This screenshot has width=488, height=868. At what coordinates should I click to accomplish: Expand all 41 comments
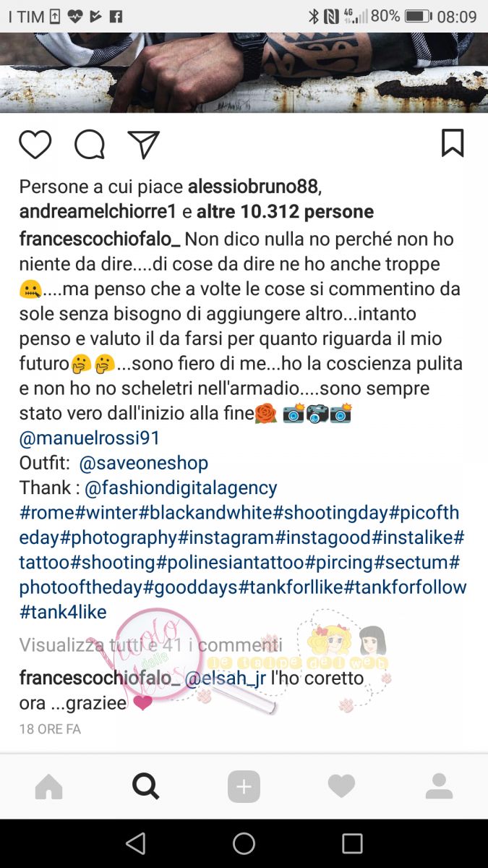(151, 644)
